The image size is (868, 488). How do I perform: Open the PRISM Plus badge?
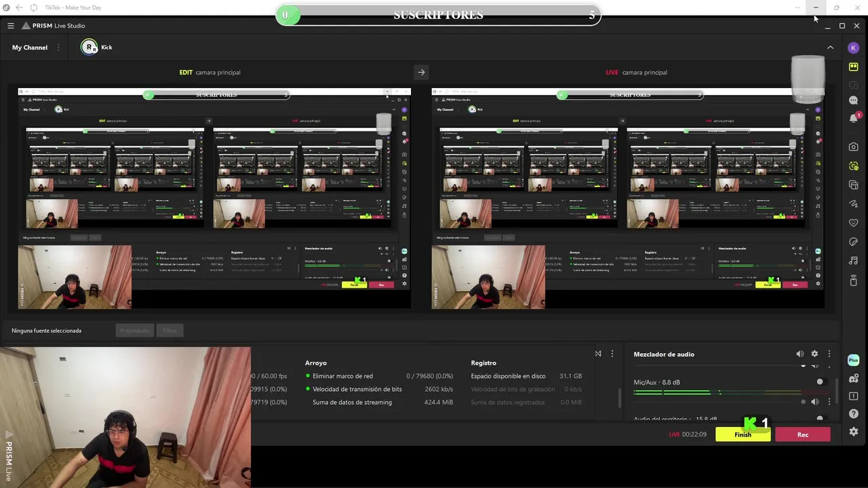[853, 361]
